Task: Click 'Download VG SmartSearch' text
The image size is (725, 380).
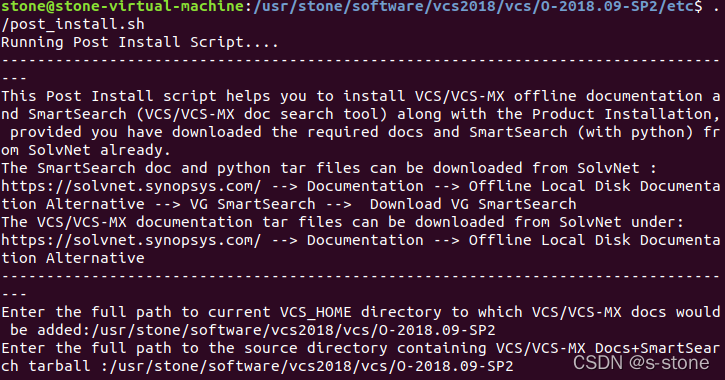Action: click(x=473, y=204)
